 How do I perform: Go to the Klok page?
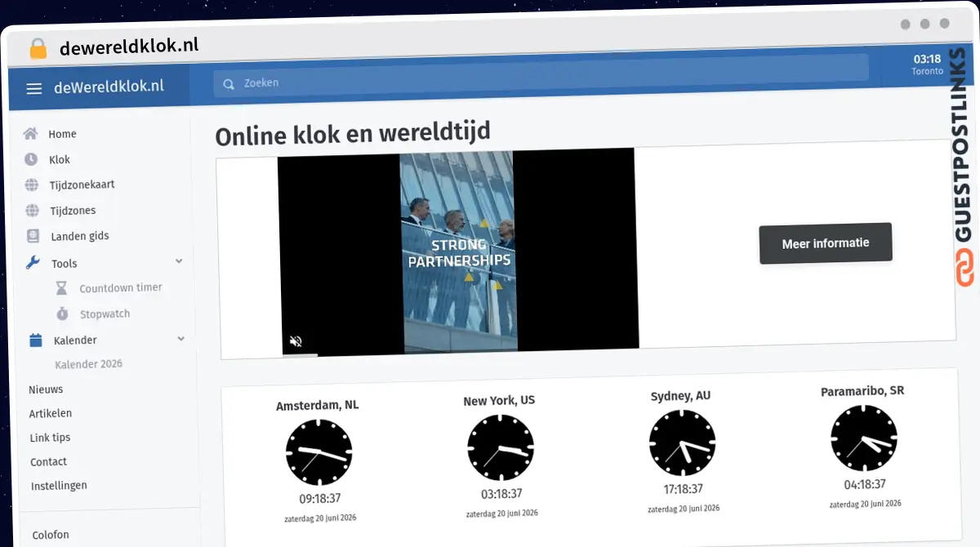coord(60,159)
